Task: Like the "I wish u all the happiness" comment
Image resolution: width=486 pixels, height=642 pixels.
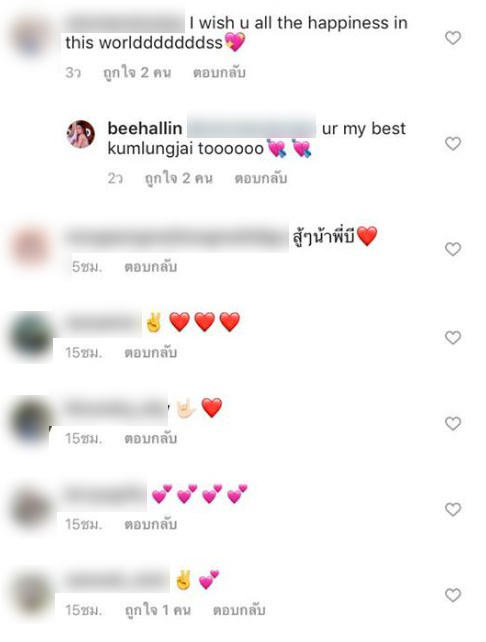Action: (453, 38)
